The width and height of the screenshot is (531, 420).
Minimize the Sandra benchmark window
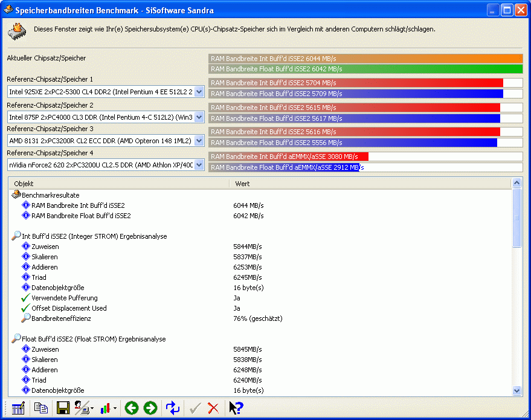coord(493,10)
